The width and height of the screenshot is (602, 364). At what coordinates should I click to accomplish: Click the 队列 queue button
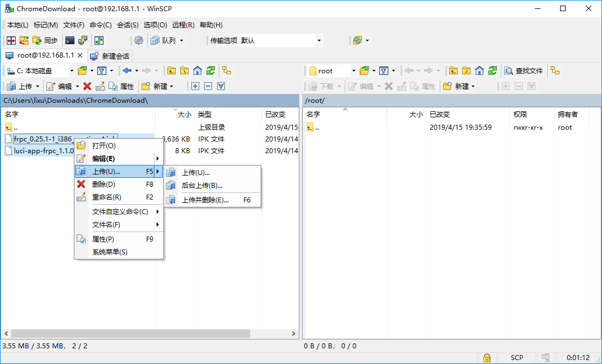[164, 40]
